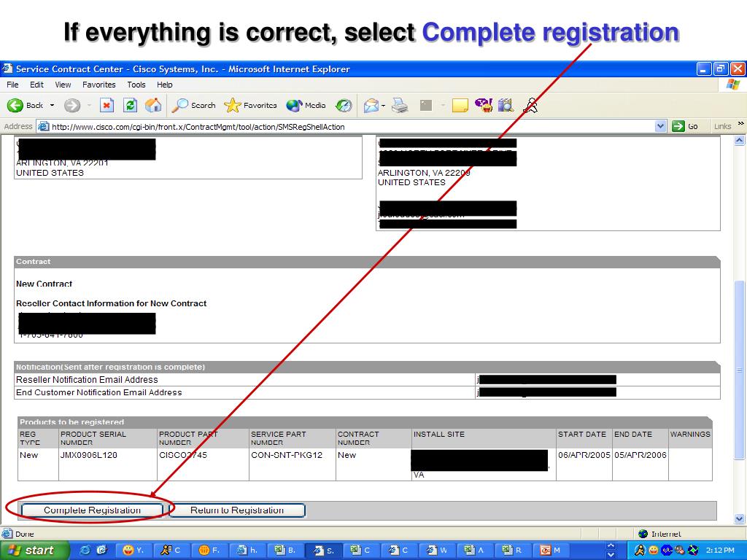Open the Mail dropdown arrow
Image resolution: width=747 pixels, height=560 pixels.
pos(383,106)
